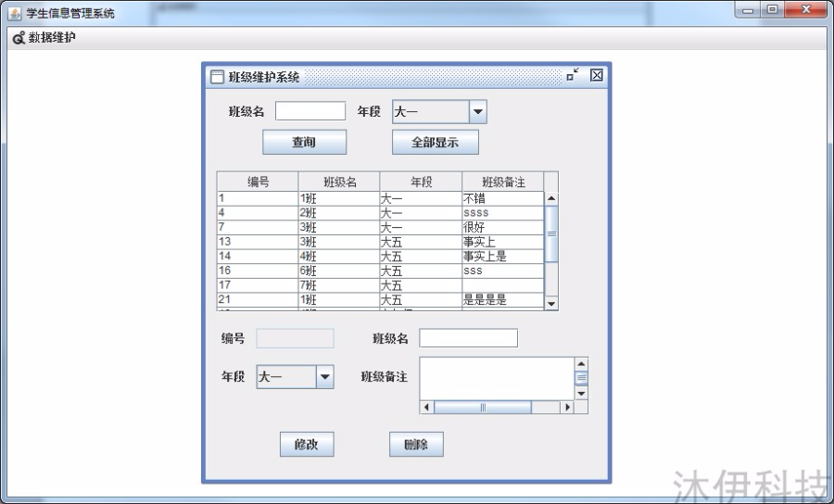Click the 班级备注 column header
The image size is (834, 504).
pyautogui.click(x=503, y=182)
